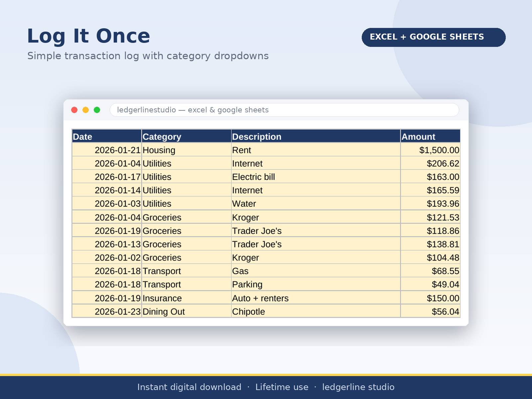Click the $118.86 amount cell

[431, 230]
